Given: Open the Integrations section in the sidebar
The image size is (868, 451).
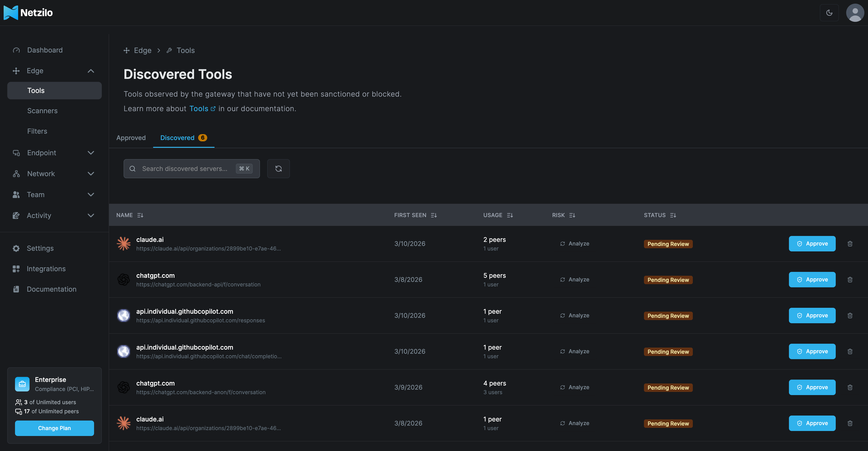Looking at the screenshot, I should pyautogui.click(x=46, y=269).
